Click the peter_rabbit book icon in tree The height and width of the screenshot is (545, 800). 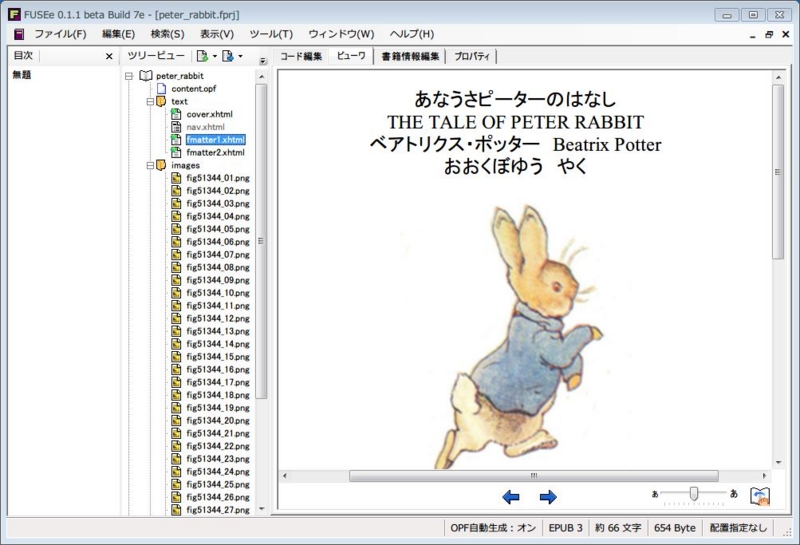(x=146, y=76)
